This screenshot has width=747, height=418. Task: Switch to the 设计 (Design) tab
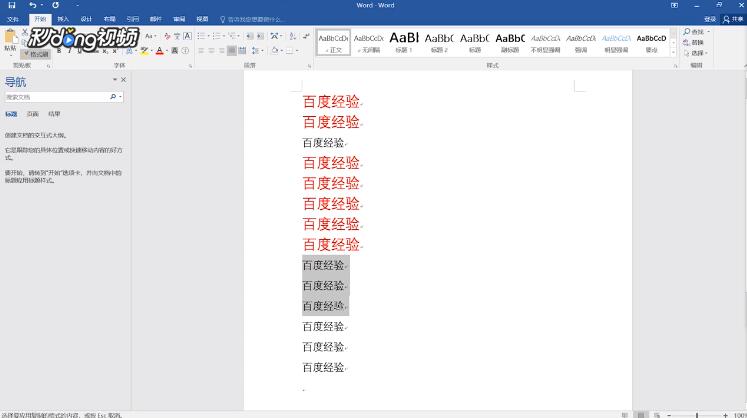click(86, 19)
